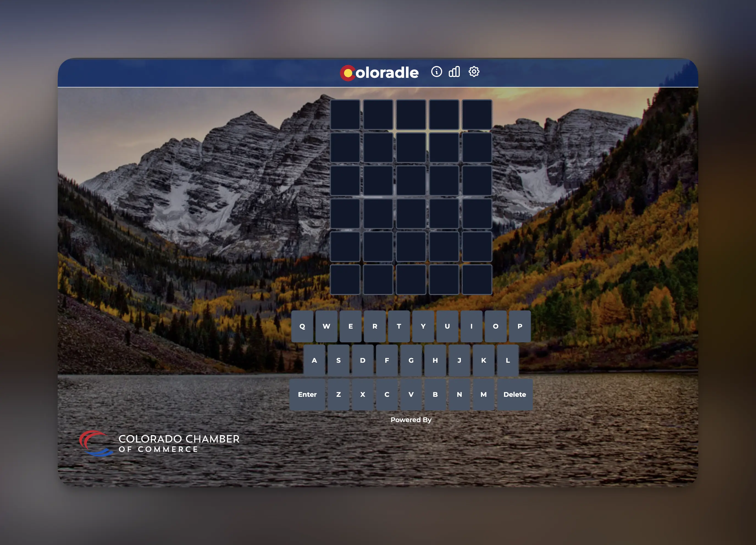The height and width of the screenshot is (545, 756).
Task: Tap the letter G key
Action: point(411,360)
